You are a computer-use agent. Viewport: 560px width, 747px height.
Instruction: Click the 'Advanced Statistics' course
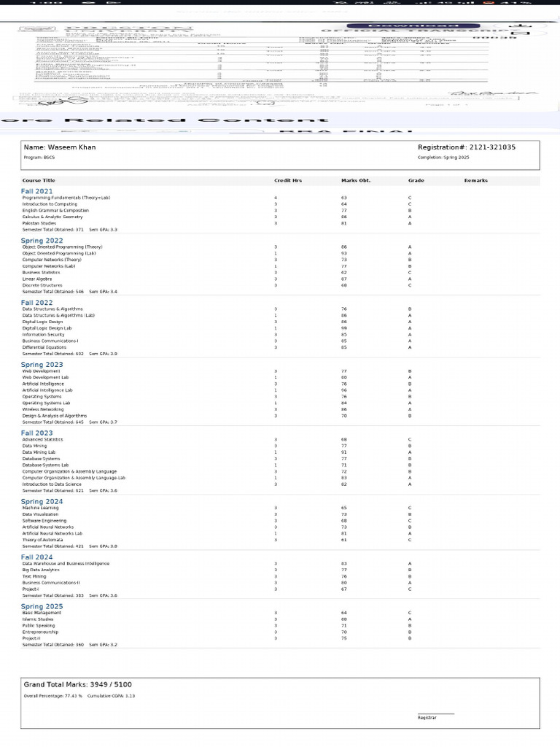point(42,440)
